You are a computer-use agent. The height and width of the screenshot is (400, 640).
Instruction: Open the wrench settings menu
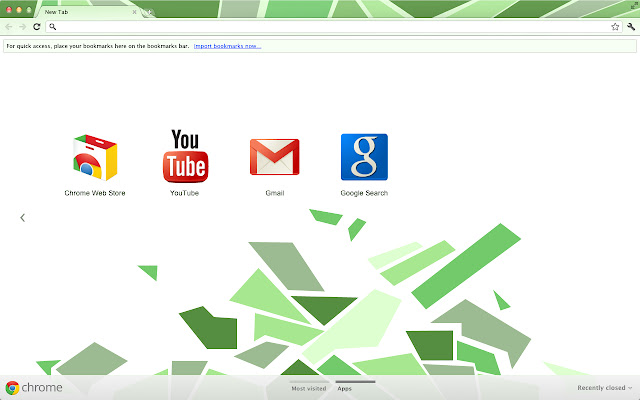(631, 27)
